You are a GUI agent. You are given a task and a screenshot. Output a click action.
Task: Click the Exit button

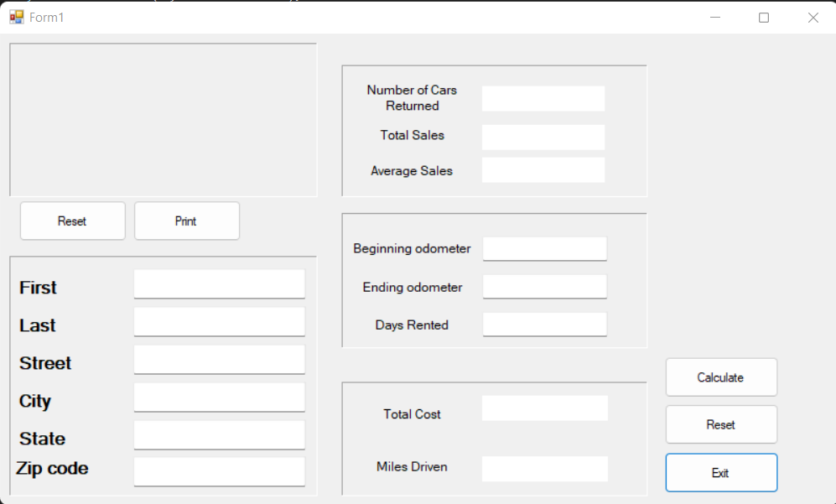pos(720,473)
